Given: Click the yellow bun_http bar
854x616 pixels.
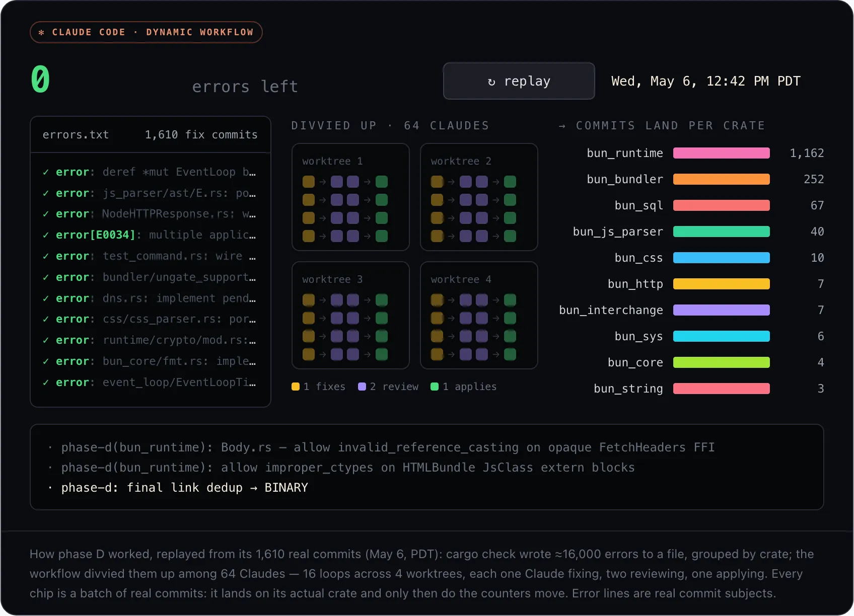Looking at the screenshot, I should click(722, 284).
